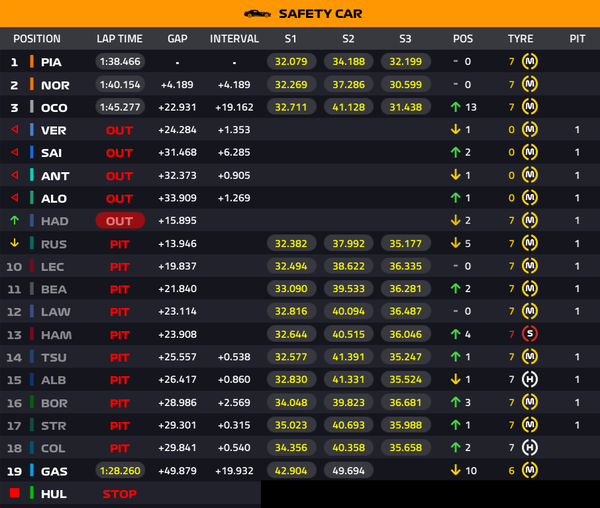
Task: Click the PIT status for LEC
Action: point(119,267)
